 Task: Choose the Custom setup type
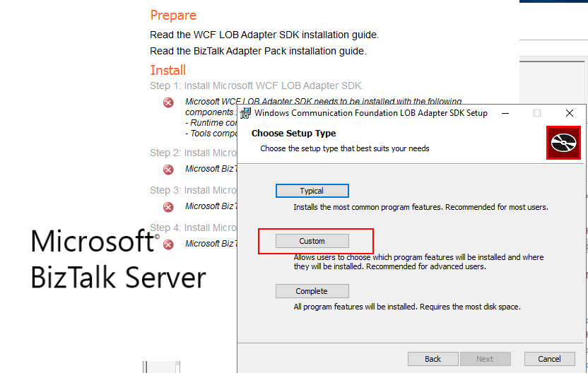click(312, 241)
